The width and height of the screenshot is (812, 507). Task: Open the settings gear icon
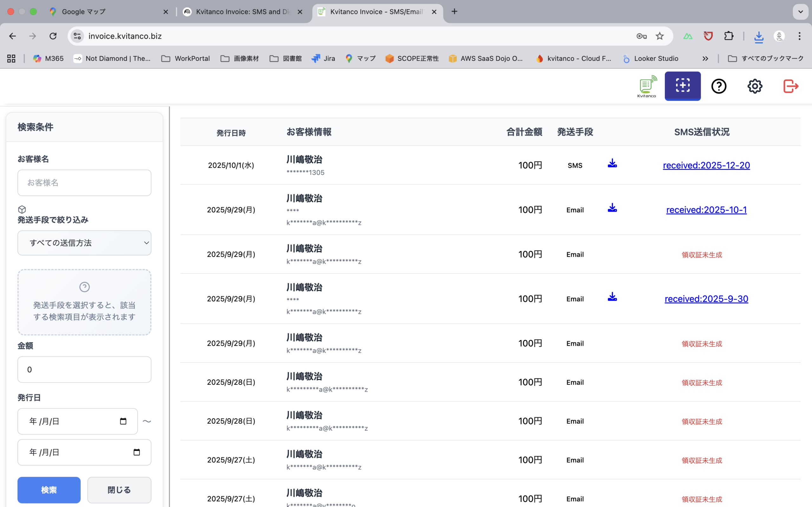[755, 86]
